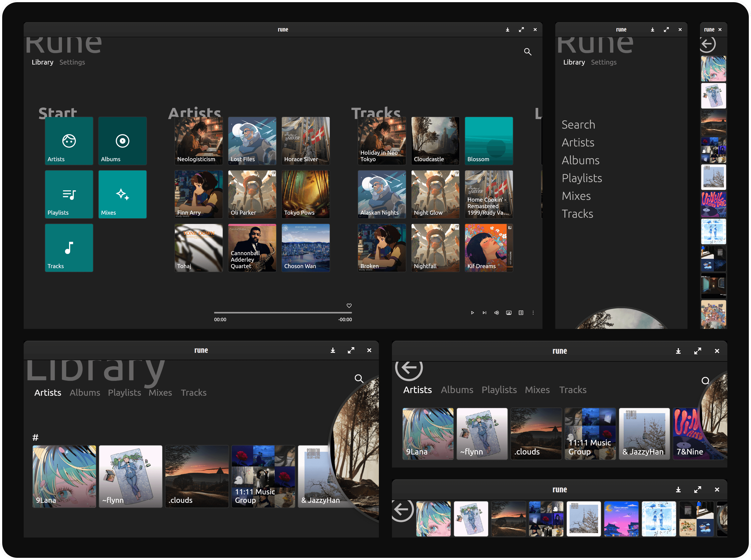
Task: Click the # group heading in Library window
Action: pyautogui.click(x=35, y=438)
